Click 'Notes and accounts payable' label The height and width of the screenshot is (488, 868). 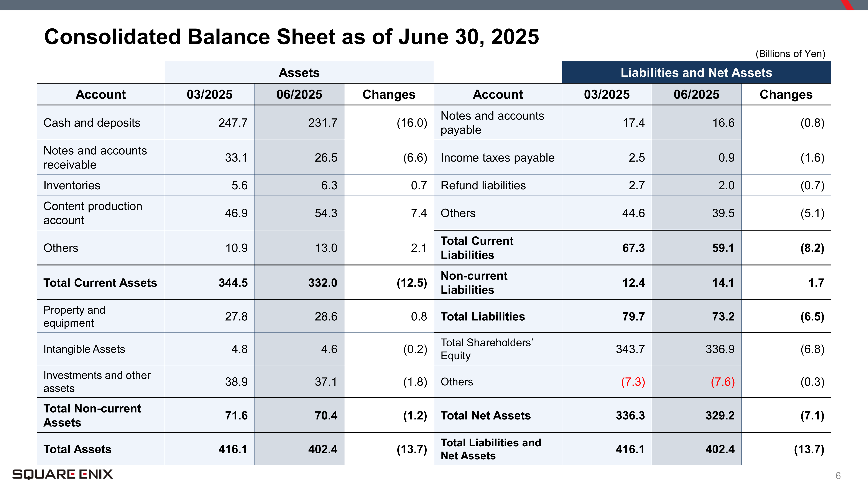tap(492, 123)
